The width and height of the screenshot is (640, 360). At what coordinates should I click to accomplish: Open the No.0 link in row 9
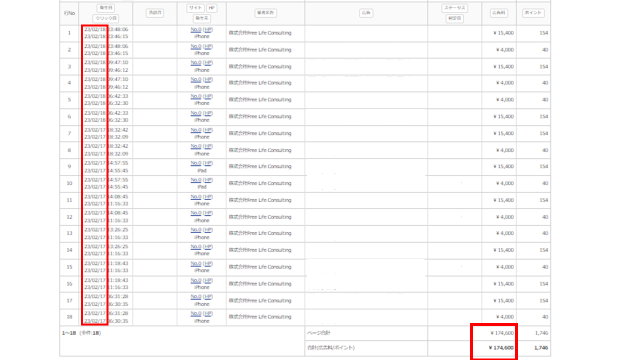196,163
